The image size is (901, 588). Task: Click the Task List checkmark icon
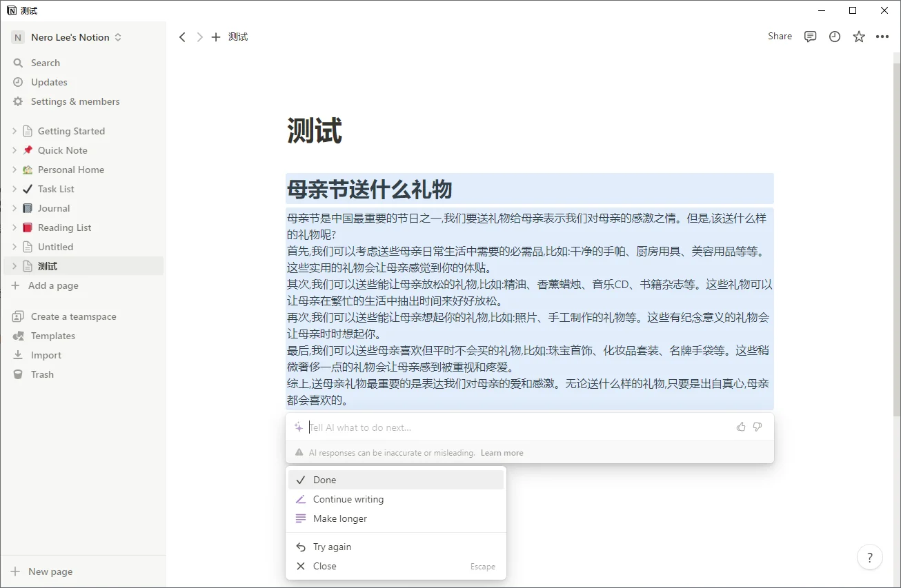pos(28,189)
